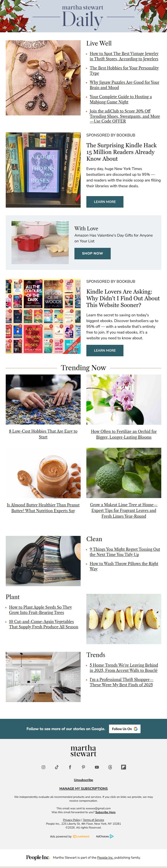This screenshot has width=167, height=868.
Task: Open the jigsaw puzzles brain and mood link
Action: 124,85
